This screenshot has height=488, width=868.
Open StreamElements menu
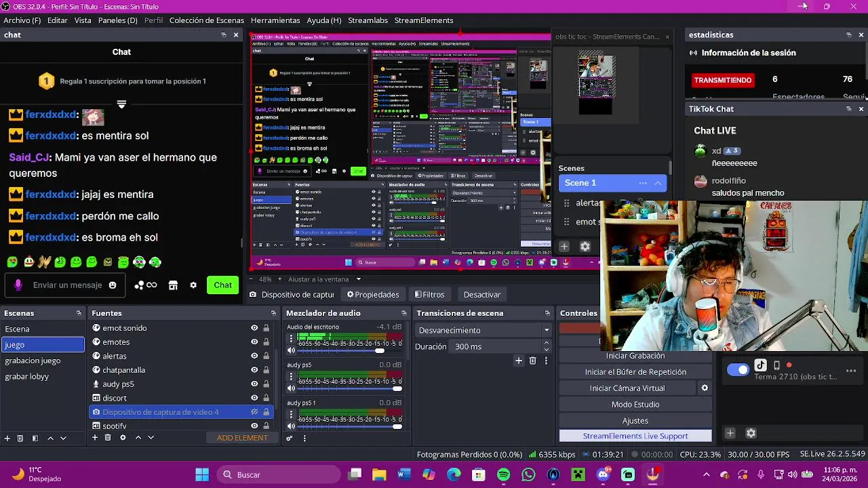424,20
